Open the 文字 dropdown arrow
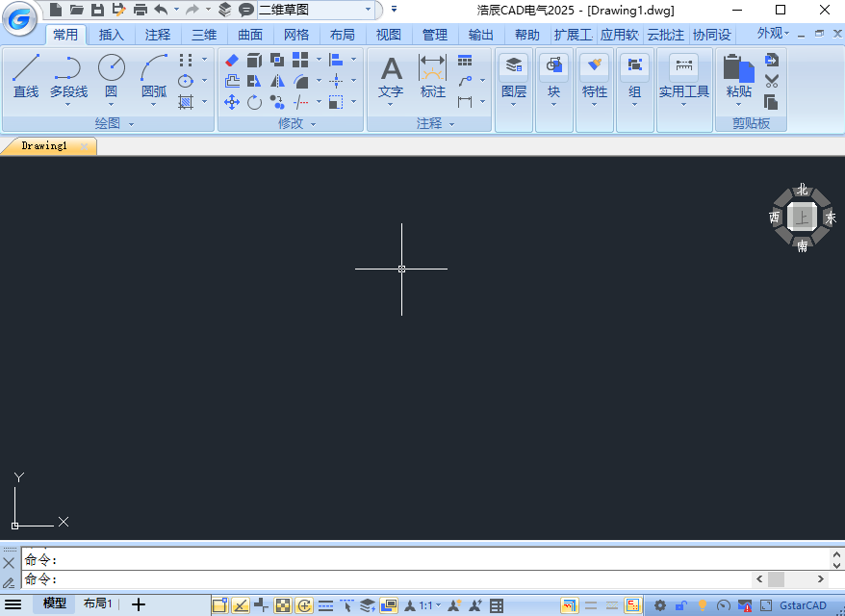 tap(391, 105)
